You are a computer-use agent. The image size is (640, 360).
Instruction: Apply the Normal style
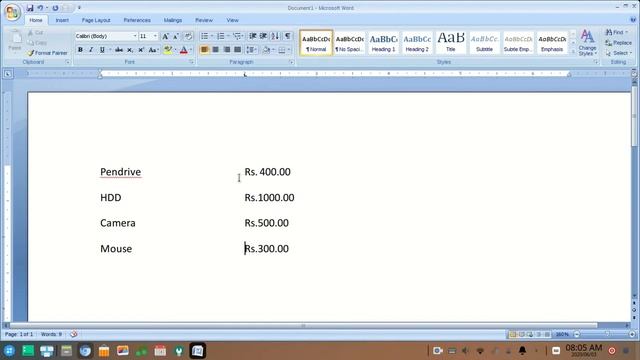coord(316,42)
